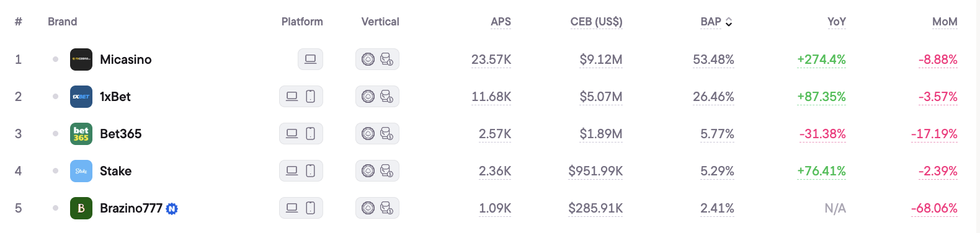Open the Stake brand name link

(115, 171)
